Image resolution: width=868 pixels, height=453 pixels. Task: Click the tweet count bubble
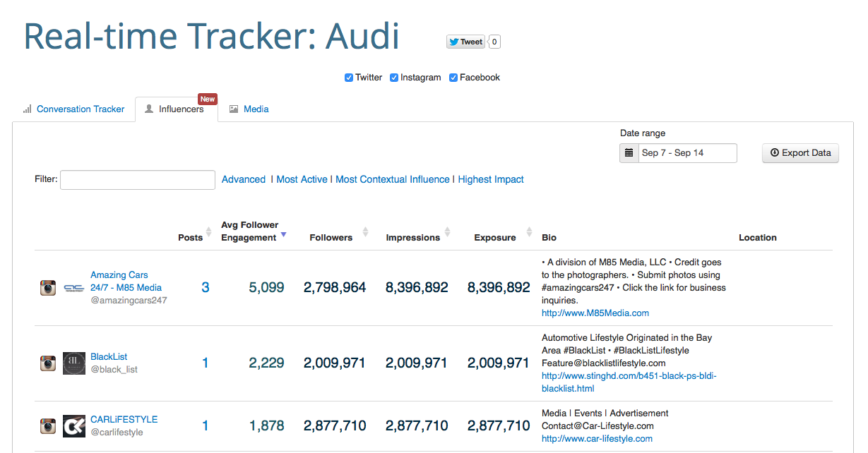coord(494,42)
